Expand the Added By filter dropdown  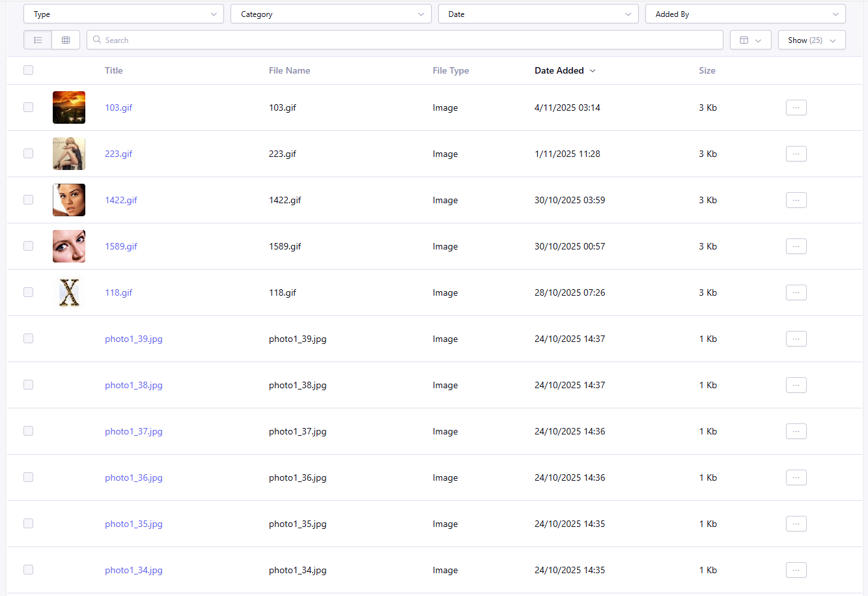point(745,14)
